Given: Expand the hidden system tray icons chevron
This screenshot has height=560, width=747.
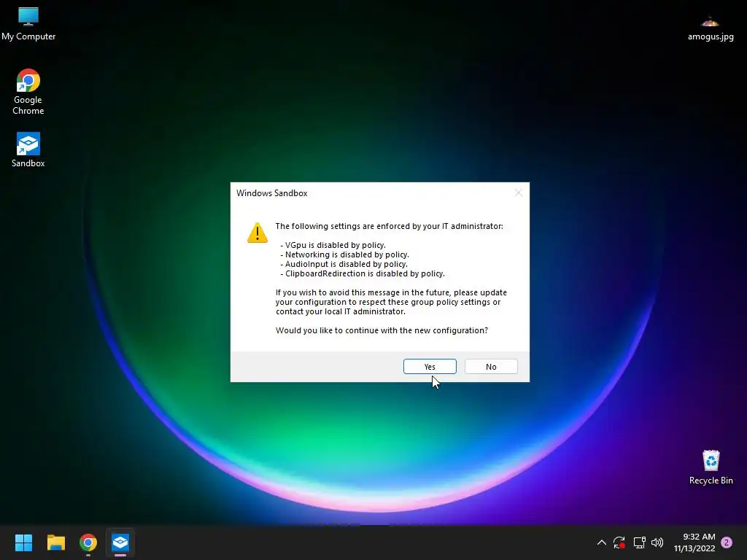Looking at the screenshot, I should click(x=601, y=542).
